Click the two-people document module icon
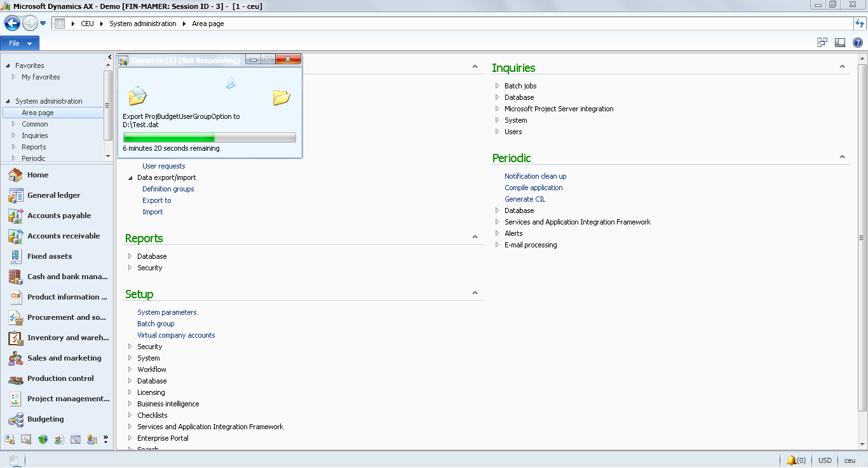The width and height of the screenshot is (868, 468). (59, 439)
